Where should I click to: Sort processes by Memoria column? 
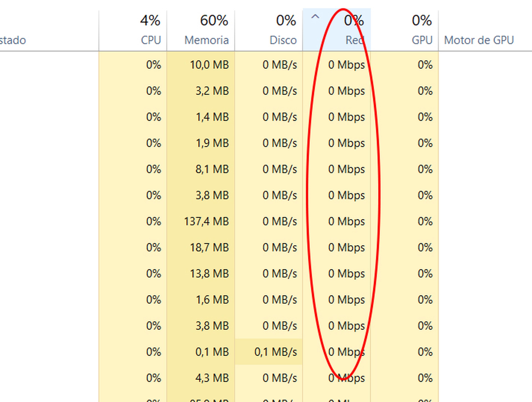tap(206, 40)
